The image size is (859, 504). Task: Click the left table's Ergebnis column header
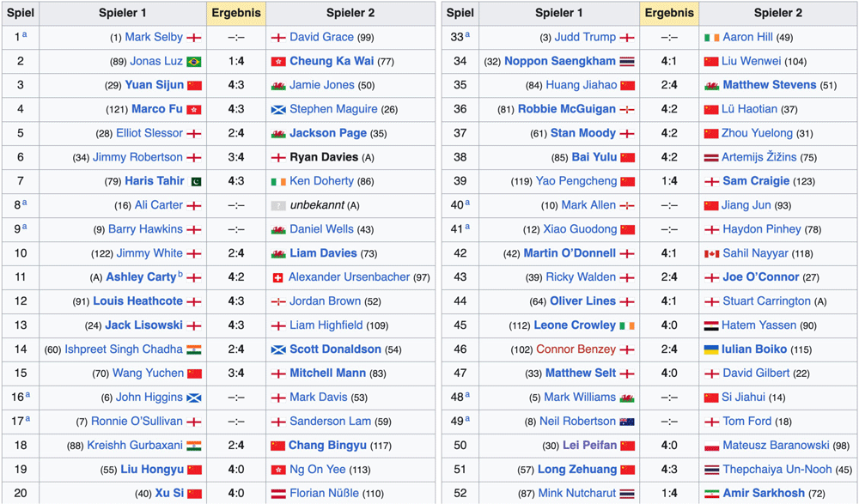coord(236,13)
